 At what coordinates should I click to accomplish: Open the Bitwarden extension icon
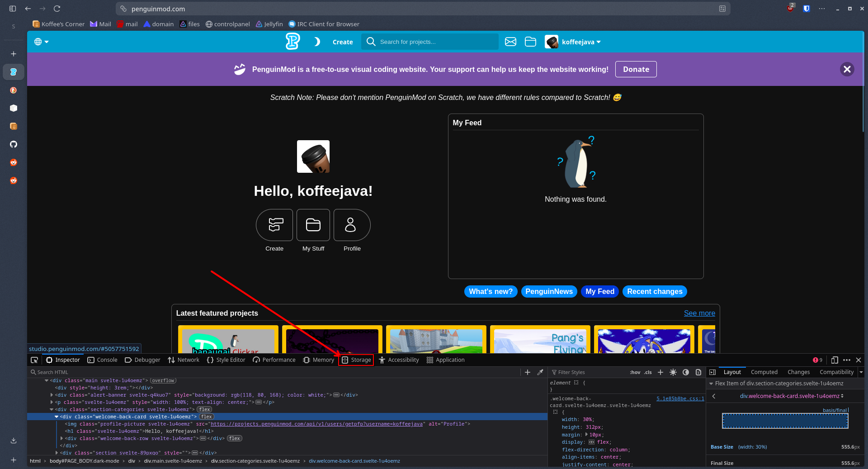(x=806, y=9)
